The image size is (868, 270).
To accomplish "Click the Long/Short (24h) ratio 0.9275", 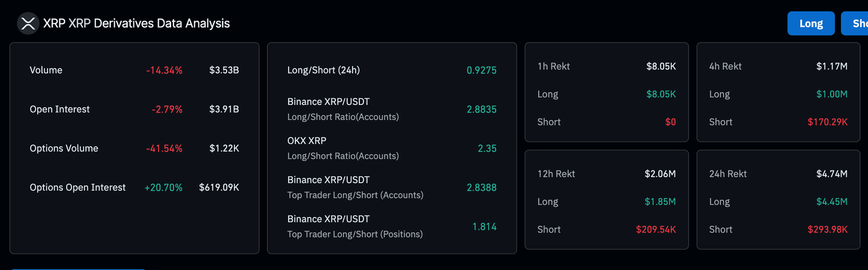I will [x=481, y=71].
